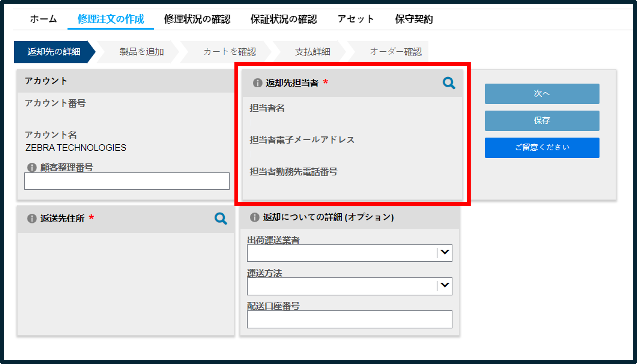Click the 保存 button

(x=542, y=121)
